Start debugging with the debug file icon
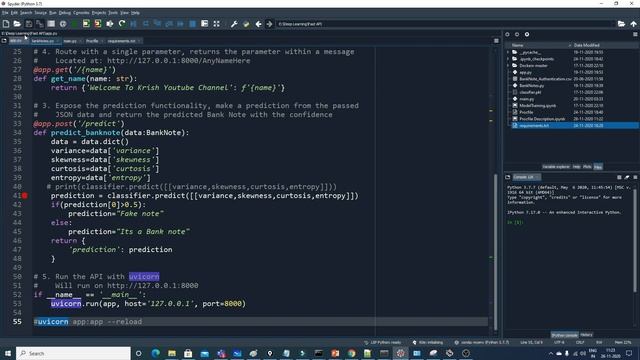 point(133,24)
